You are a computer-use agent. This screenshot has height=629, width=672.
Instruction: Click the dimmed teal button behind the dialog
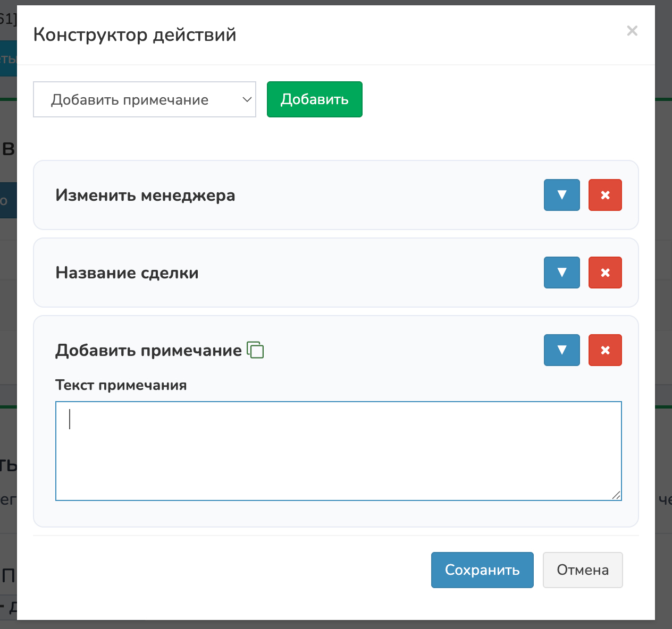8,58
